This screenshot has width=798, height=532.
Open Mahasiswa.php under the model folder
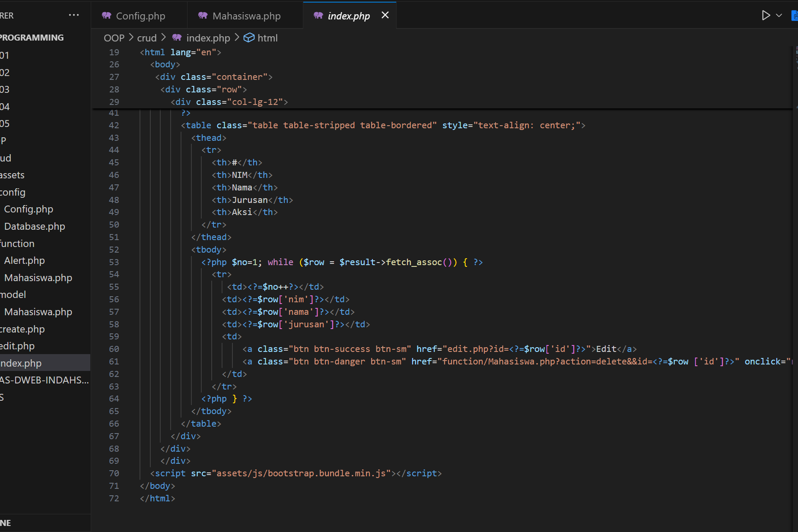point(38,312)
